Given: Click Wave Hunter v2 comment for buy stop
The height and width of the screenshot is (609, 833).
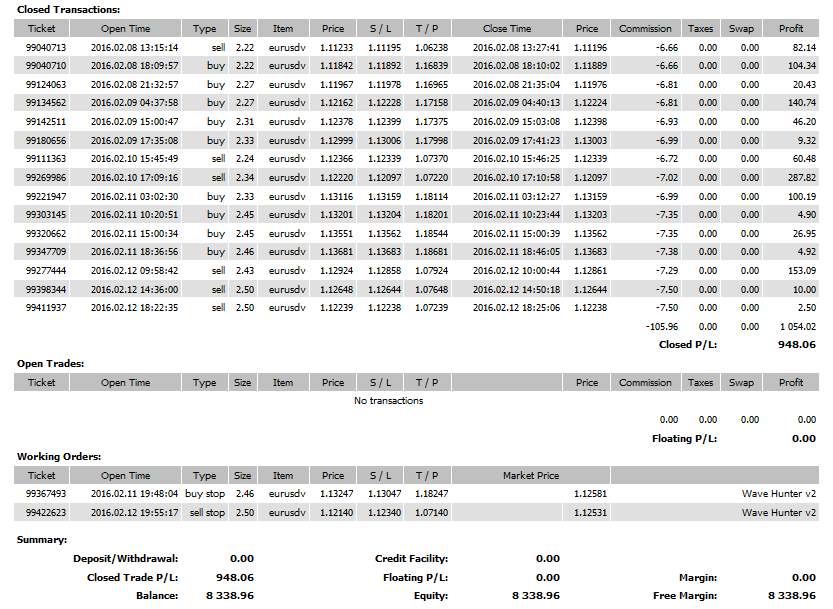Looking at the screenshot, I should click(x=779, y=494).
